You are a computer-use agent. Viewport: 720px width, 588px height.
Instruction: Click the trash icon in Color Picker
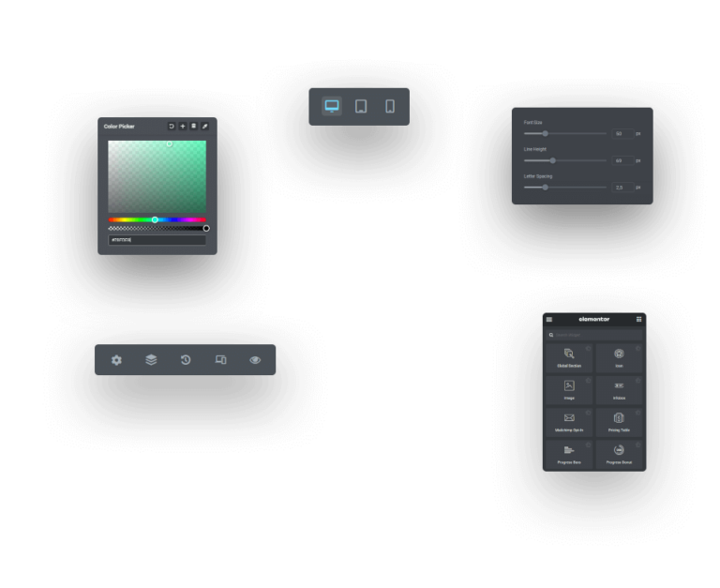point(194,126)
